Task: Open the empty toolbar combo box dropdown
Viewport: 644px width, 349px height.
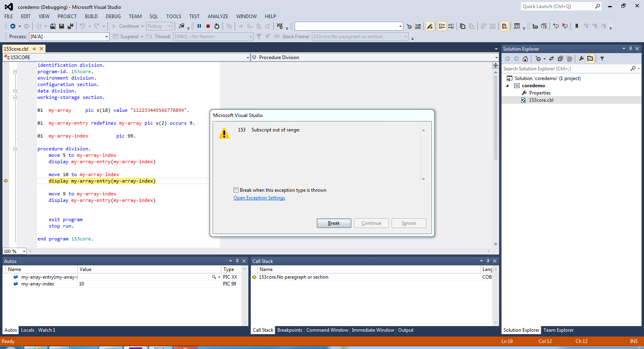Action: tap(400, 26)
